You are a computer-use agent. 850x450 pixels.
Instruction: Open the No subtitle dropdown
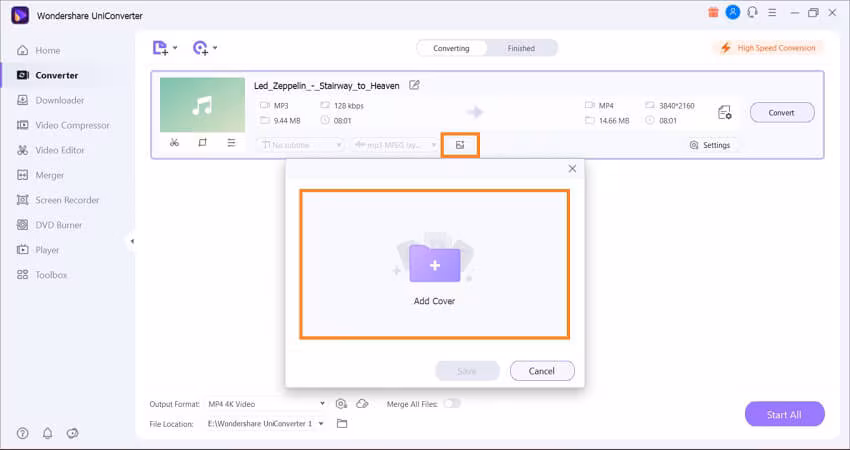pyautogui.click(x=300, y=145)
